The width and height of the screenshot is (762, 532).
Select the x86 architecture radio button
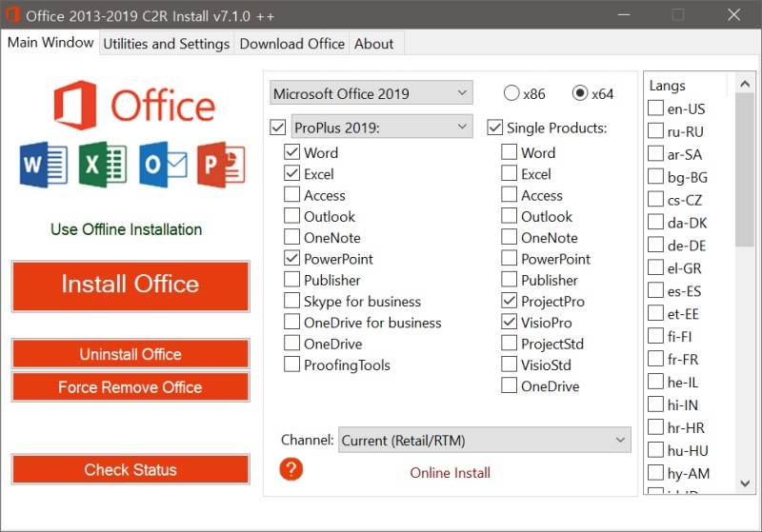(x=511, y=92)
